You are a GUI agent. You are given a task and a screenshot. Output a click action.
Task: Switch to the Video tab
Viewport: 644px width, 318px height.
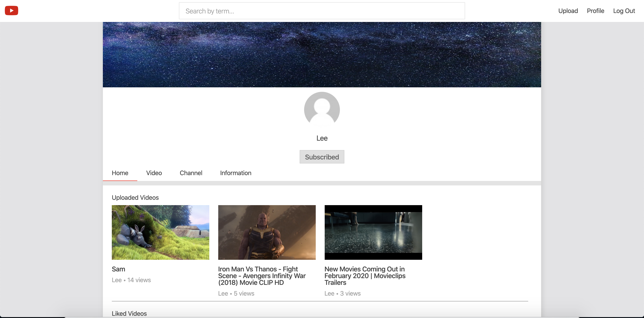click(154, 173)
